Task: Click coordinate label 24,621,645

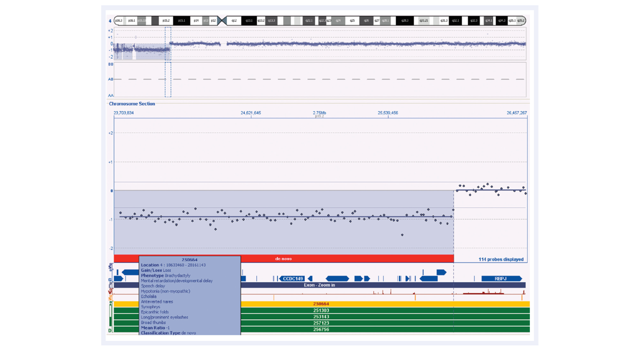Action: (x=251, y=113)
